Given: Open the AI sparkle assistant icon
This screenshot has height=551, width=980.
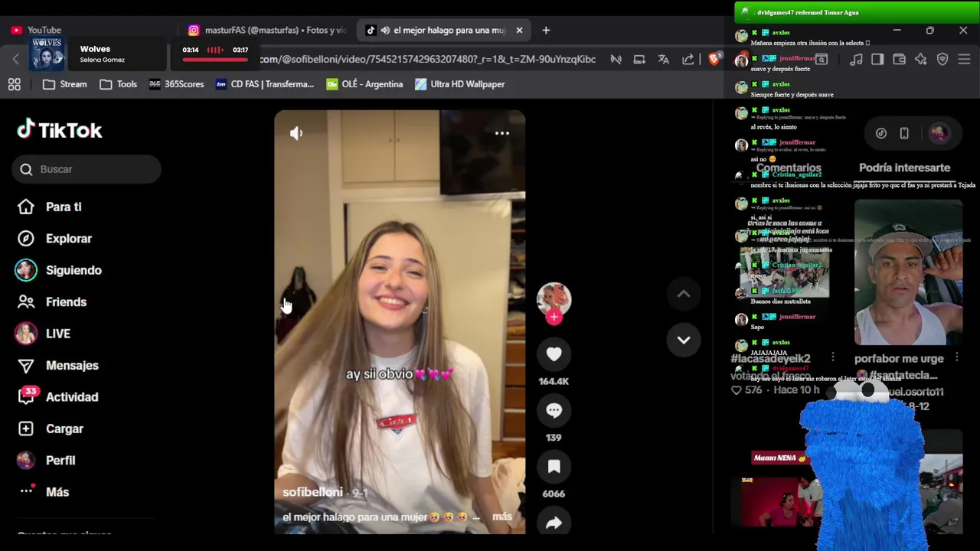Looking at the screenshot, I should (921, 59).
